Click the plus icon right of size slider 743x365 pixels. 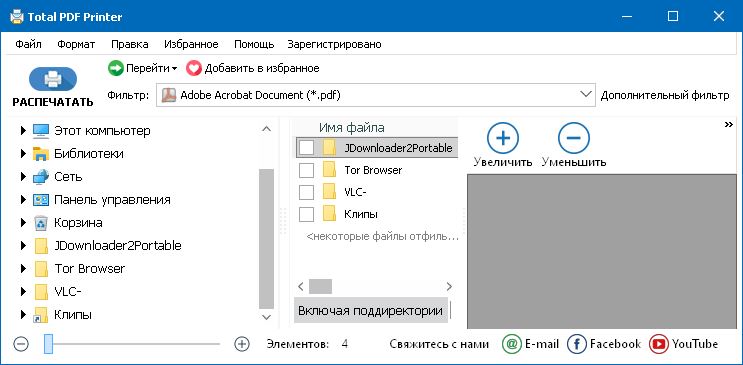pyautogui.click(x=242, y=344)
